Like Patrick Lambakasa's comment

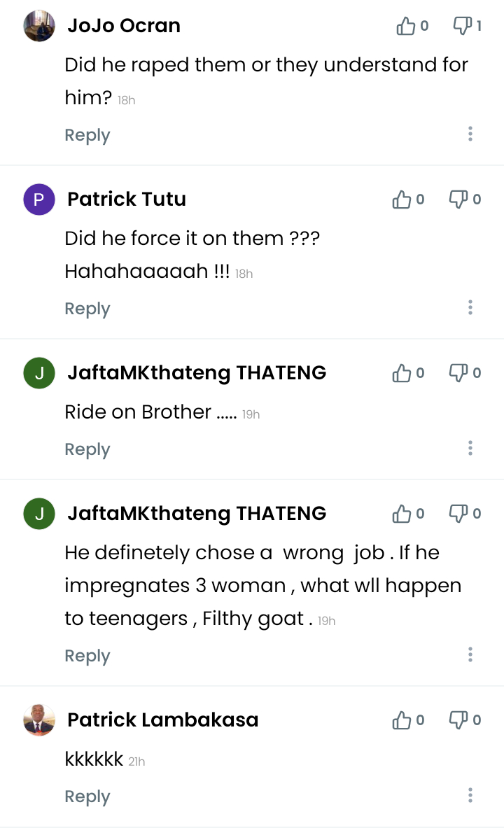(x=402, y=720)
